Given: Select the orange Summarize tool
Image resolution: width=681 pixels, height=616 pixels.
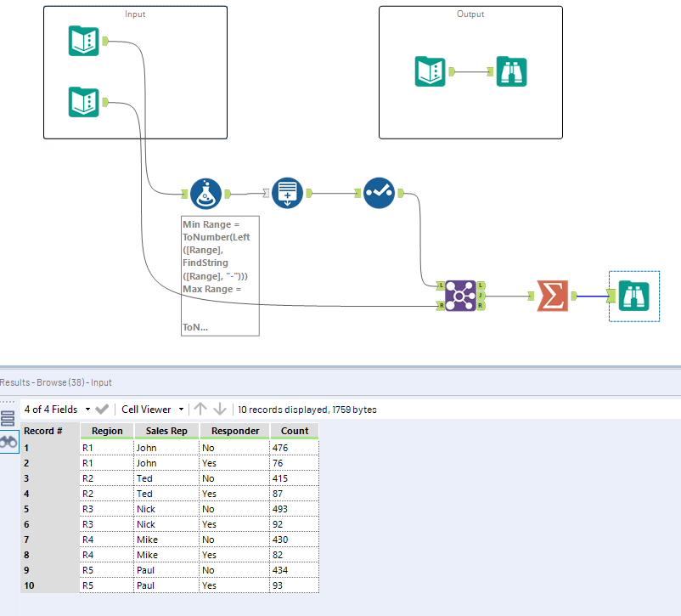Looking at the screenshot, I should coord(552,296).
